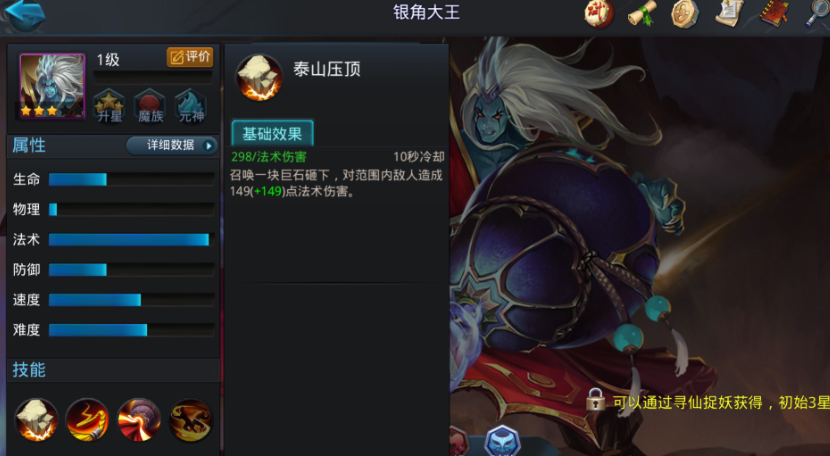
Task: Select the second fire slash skill icon
Action: point(87,421)
